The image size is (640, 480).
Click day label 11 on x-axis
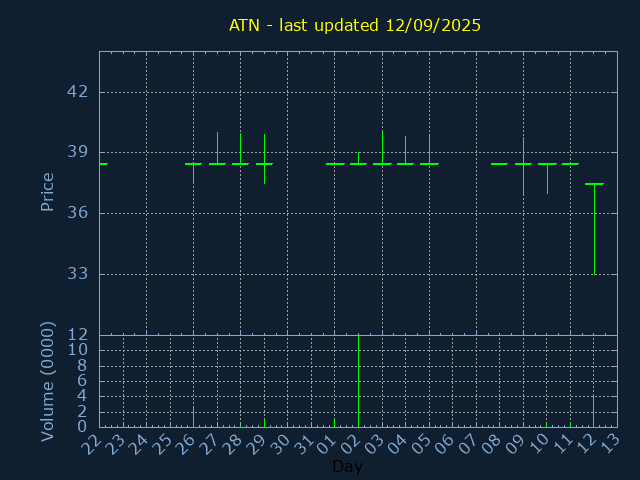[x=563, y=444]
